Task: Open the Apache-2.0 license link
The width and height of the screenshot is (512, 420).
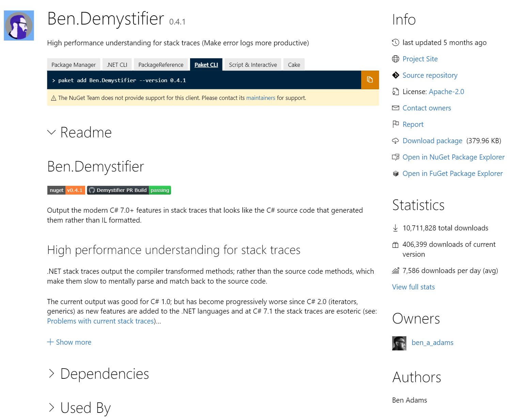Action: pyautogui.click(x=446, y=92)
